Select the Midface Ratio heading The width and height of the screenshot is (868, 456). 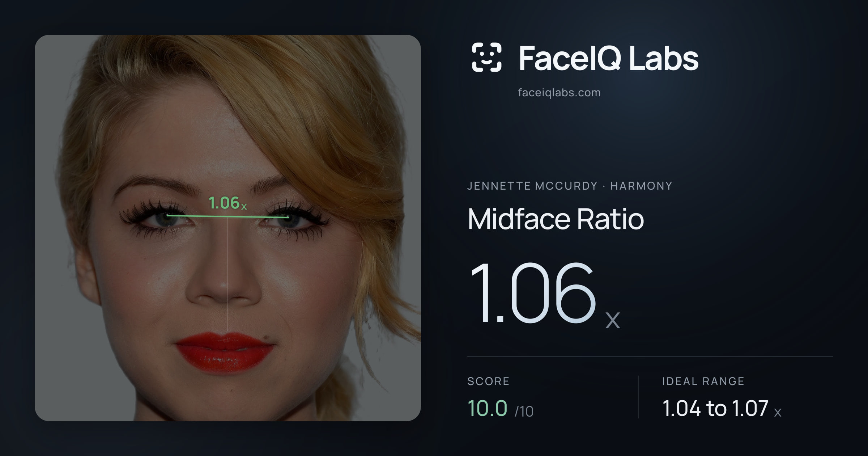(x=556, y=219)
